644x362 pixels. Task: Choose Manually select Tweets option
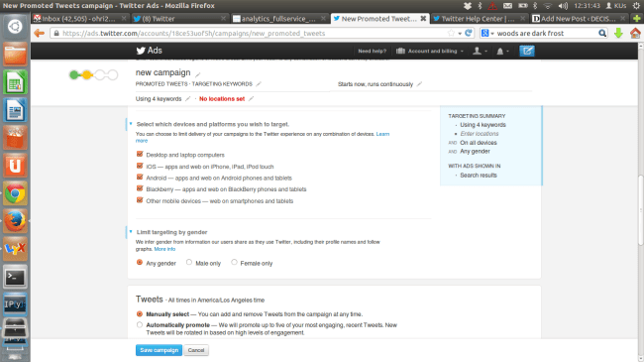tap(140, 313)
